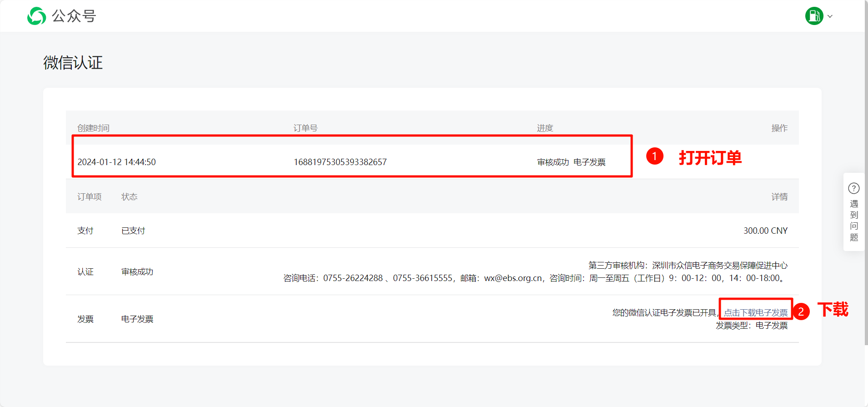Click the 详情 sub-header
The image size is (868, 407).
(779, 196)
